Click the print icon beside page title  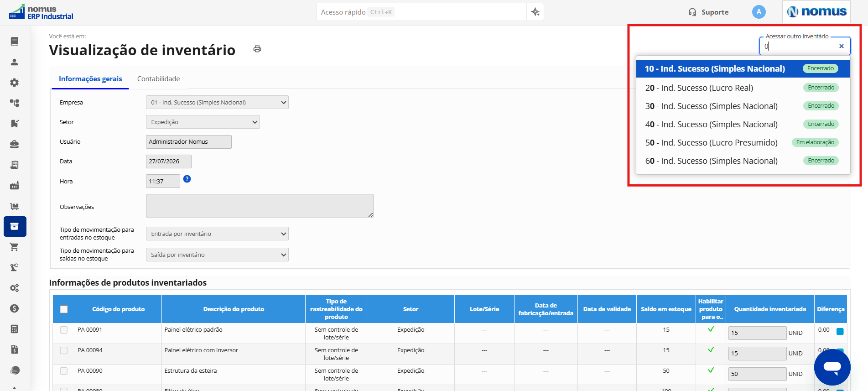(257, 49)
